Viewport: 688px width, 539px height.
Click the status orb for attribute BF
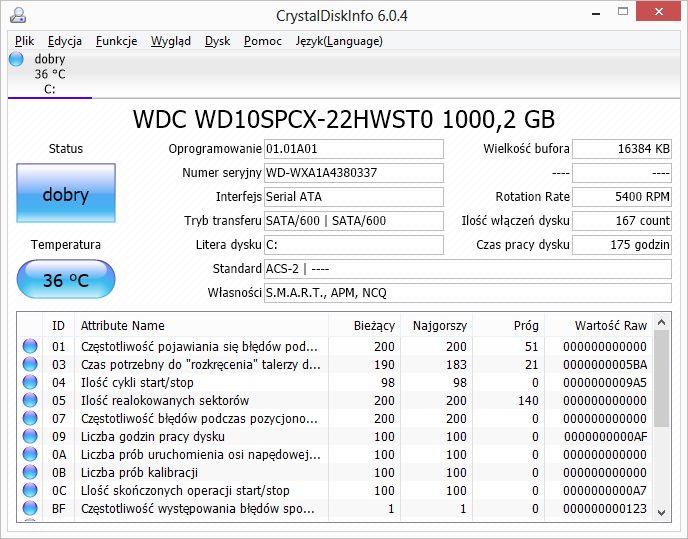(30, 508)
